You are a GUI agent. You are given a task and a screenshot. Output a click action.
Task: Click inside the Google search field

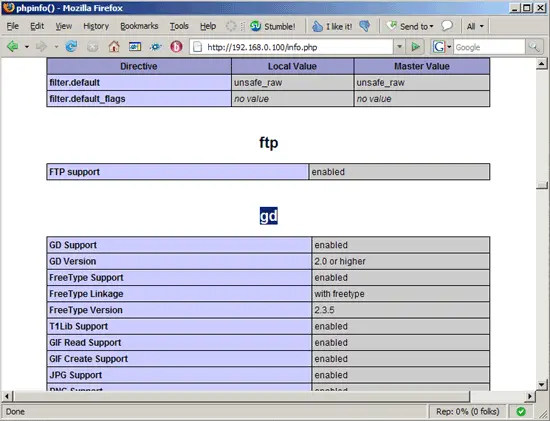click(489, 47)
